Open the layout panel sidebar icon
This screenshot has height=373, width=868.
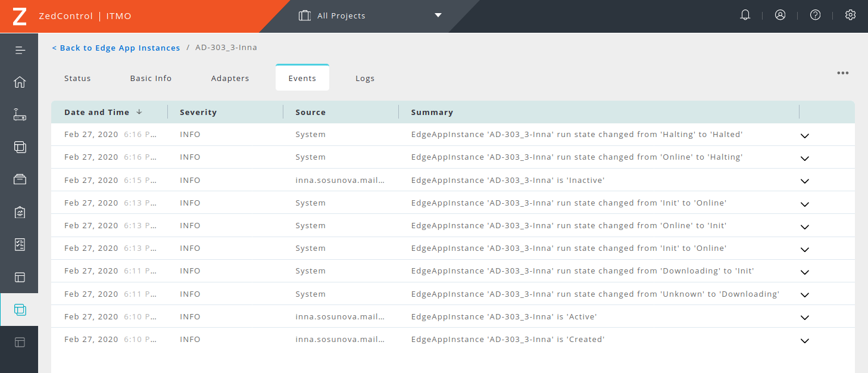pos(20,277)
